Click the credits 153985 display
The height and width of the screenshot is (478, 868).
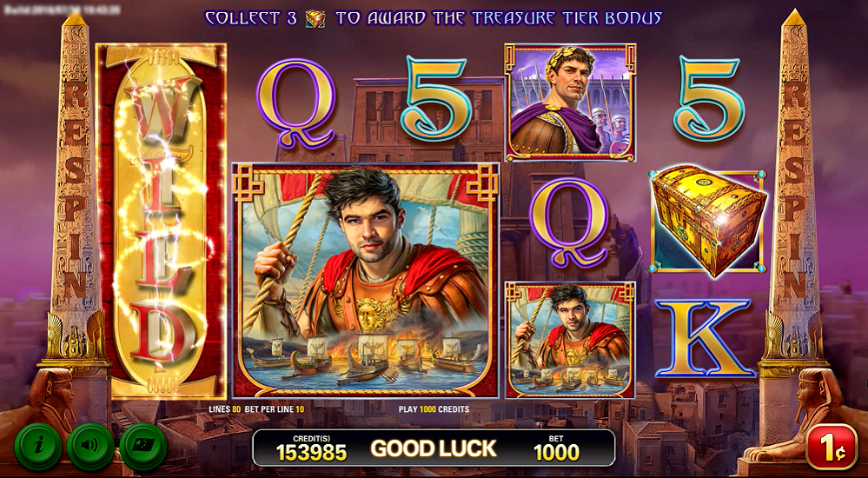click(x=312, y=448)
